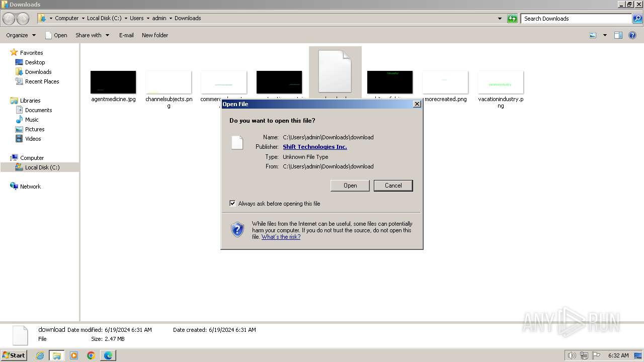This screenshot has width=644, height=362.
Task: Open the Pictures library
Action: (35, 129)
